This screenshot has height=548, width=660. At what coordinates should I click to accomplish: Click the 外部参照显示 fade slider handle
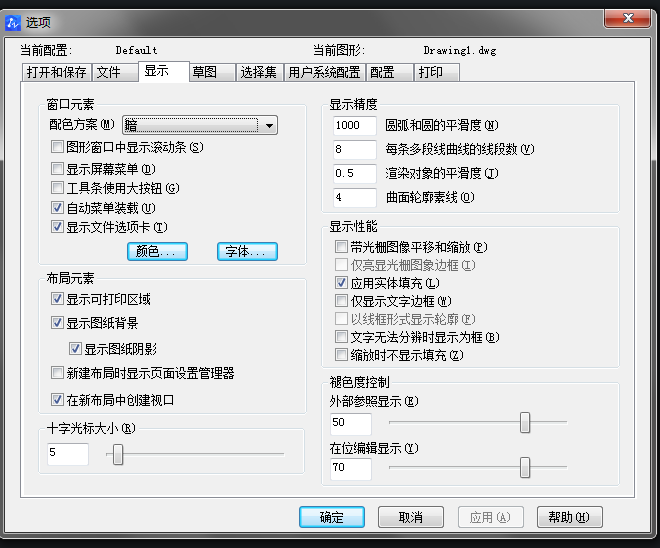tap(525, 423)
